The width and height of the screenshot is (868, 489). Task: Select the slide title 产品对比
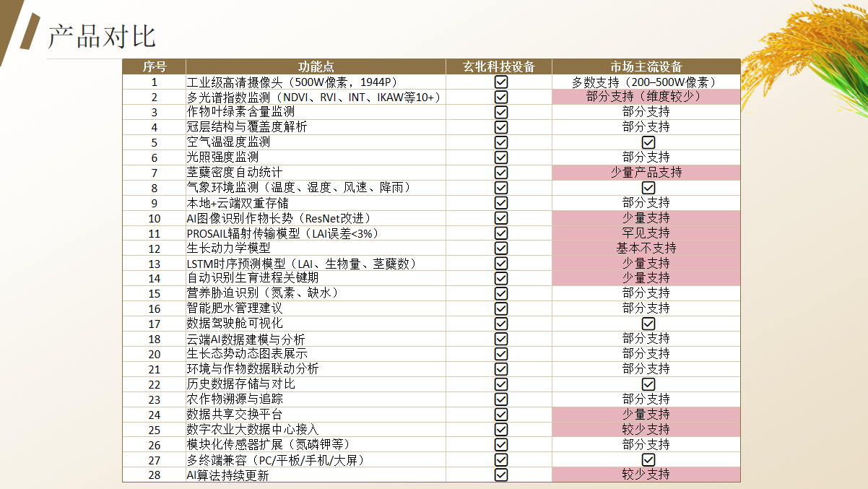[x=101, y=36]
